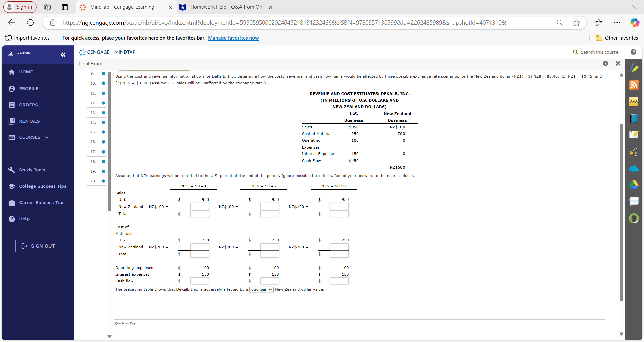Open College Success Tips
Screen dimensions: 644x342
point(43,186)
